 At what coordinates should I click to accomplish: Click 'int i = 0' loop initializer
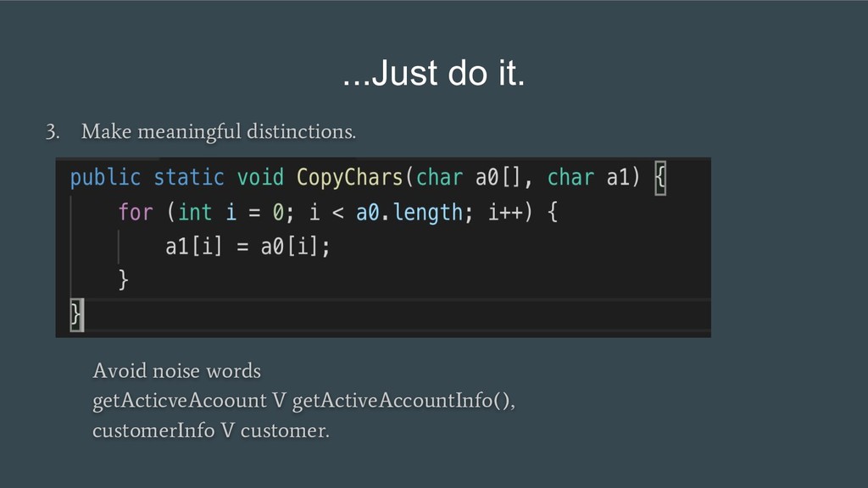click(x=231, y=213)
